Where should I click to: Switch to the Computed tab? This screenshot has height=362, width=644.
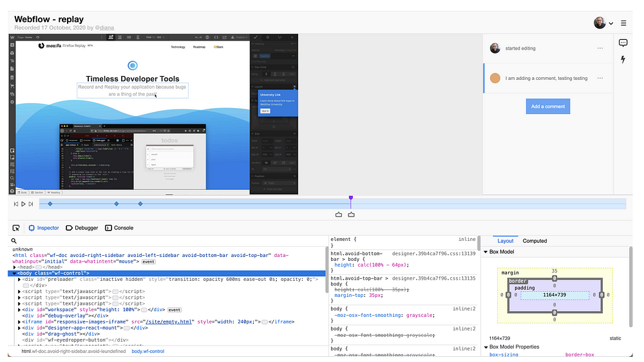(x=535, y=241)
